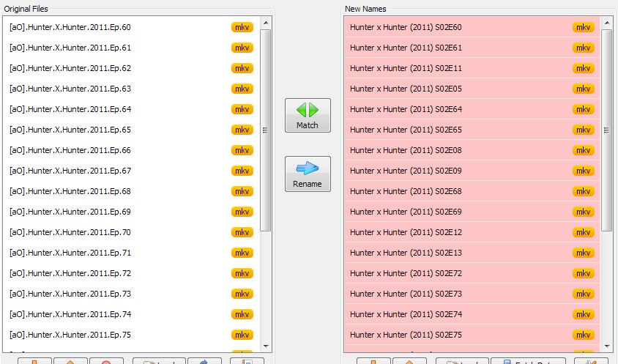Select original file [aO].Hunter.X.Hunter.2011.Ep.69
The image size is (618, 364).
(x=131, y=212)
